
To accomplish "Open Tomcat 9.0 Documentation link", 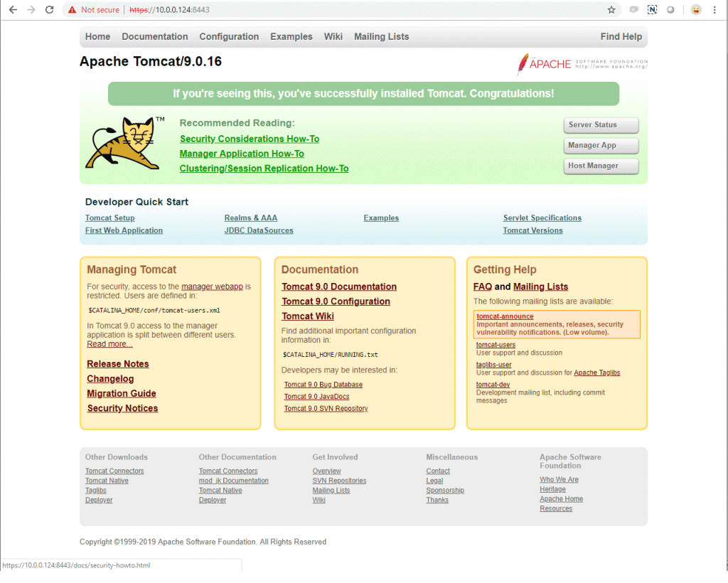I will point(339,287).
